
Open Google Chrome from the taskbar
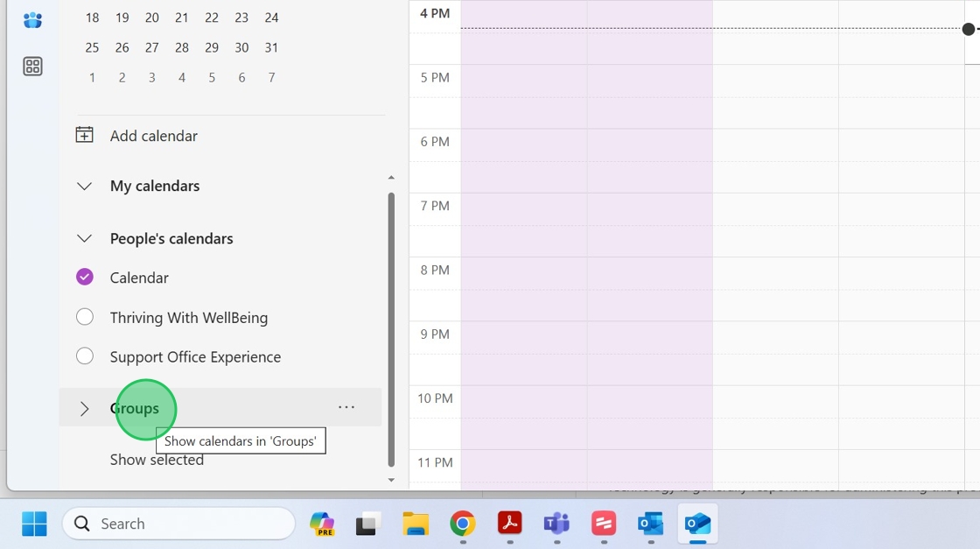[x=463, y=524]
